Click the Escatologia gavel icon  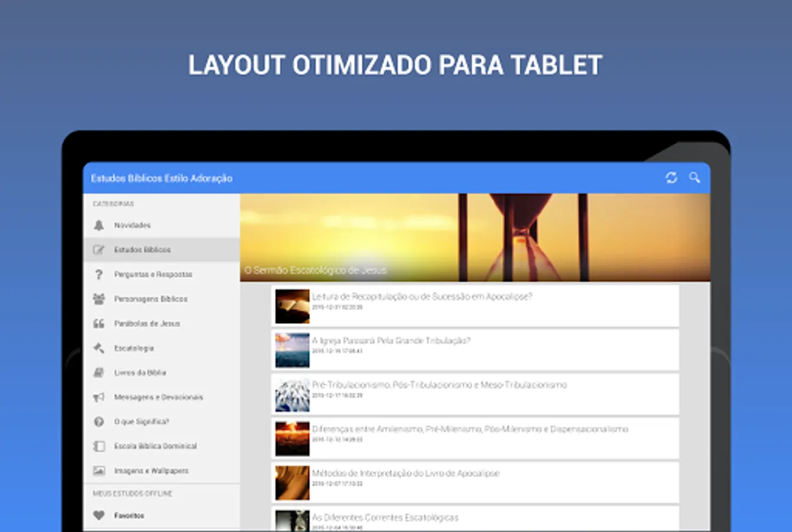(x=99, y=348)
